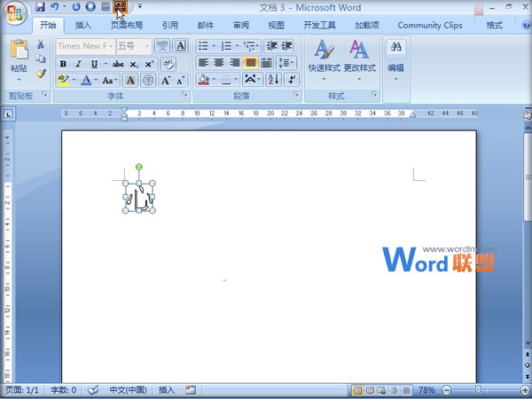Toggle Italic formatting
Viewport: 532px width, 399px height.
78,64
